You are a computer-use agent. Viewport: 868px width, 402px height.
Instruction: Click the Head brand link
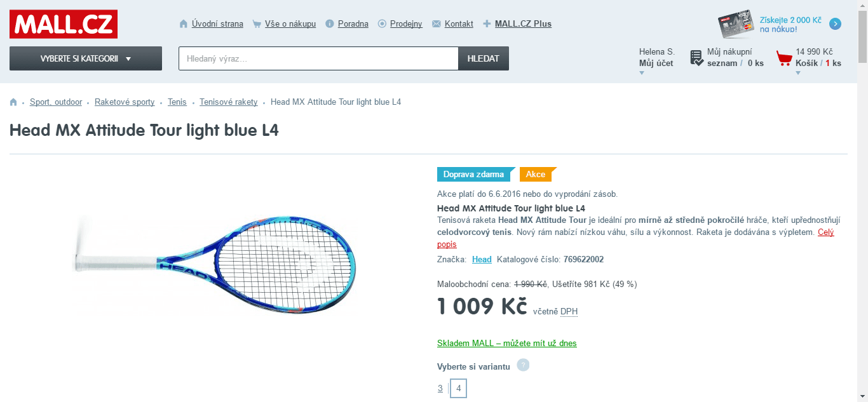click(x=482, y=259)
